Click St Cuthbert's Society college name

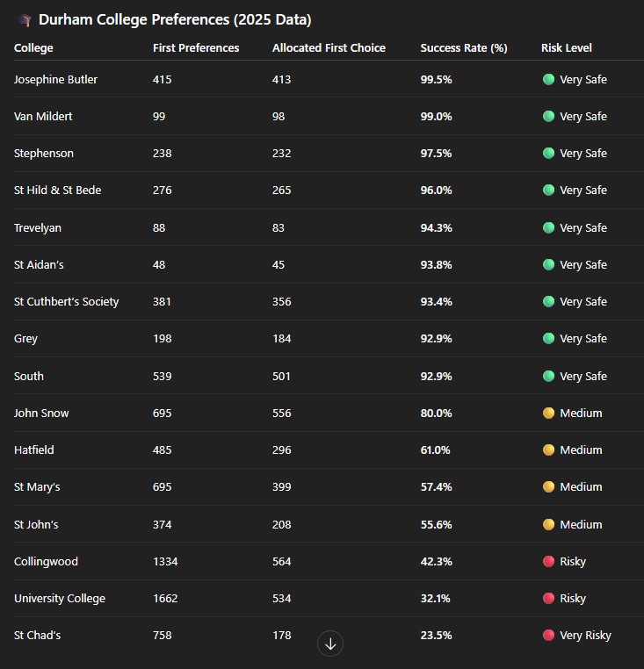click(x=66, y=302)
